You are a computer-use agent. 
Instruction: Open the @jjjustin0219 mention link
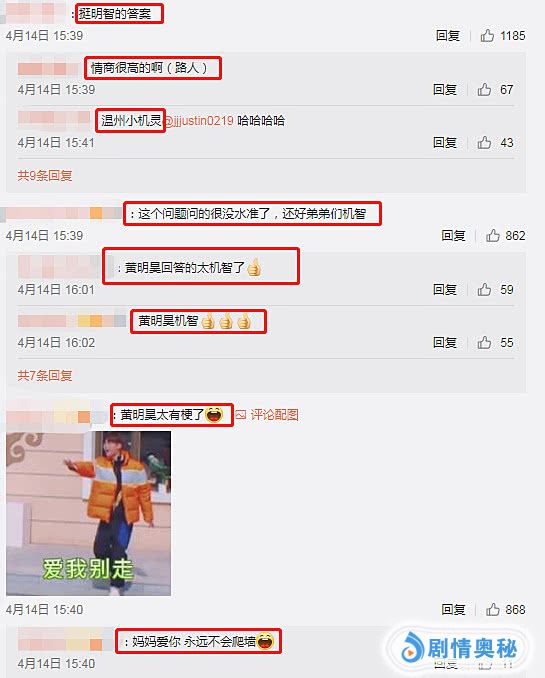[x=199, y=121]
